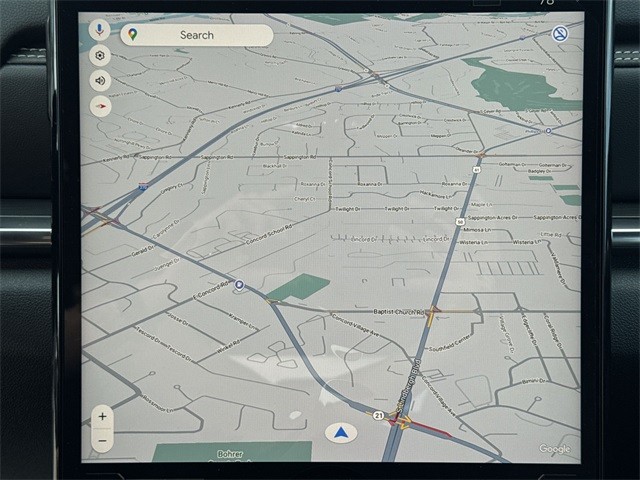640x480 pixels.
Task: Tap the blue place marker near Concord Rd
Action: coord(239,285)
